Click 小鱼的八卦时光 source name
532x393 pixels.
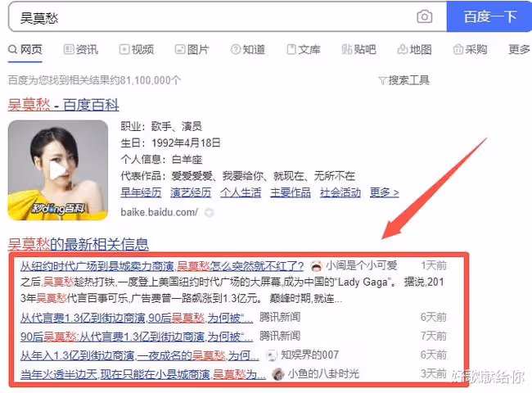[323, 374]
